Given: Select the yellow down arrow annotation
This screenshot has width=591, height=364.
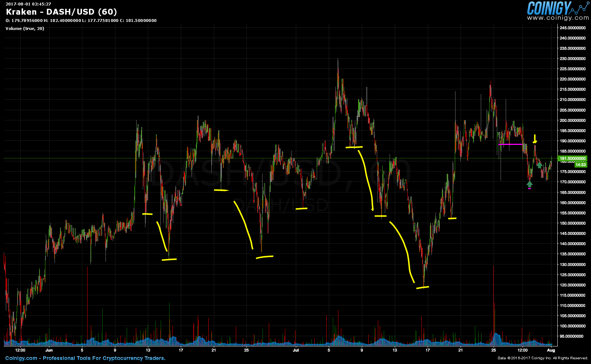Looking at the screenshot, I should [535, 139].
